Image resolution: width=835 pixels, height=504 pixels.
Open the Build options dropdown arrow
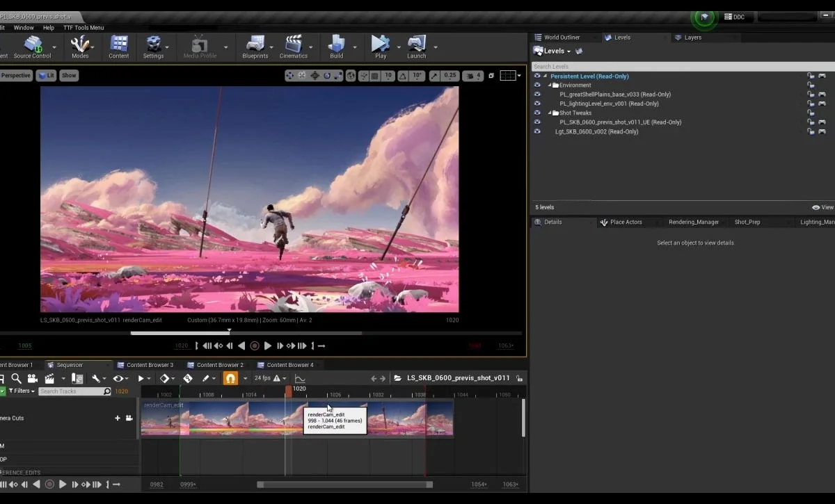pyautogui.click(x=354, y=47)
